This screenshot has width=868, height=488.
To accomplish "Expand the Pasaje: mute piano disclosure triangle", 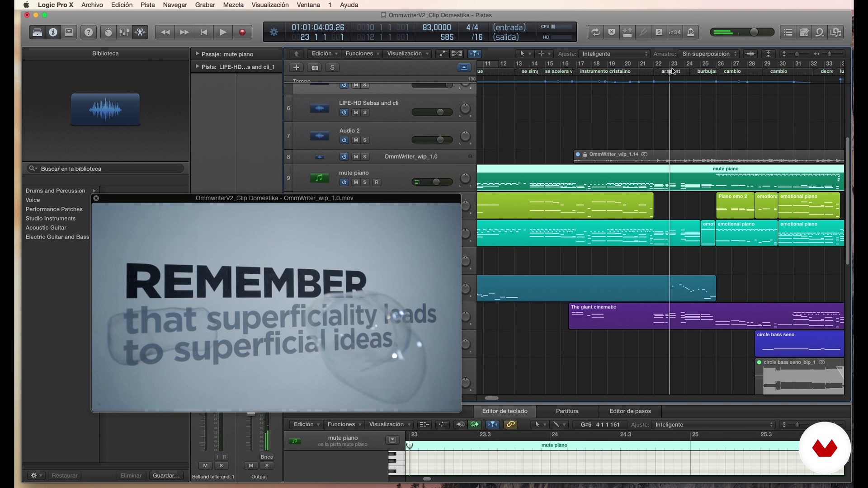I will [197, 54].
